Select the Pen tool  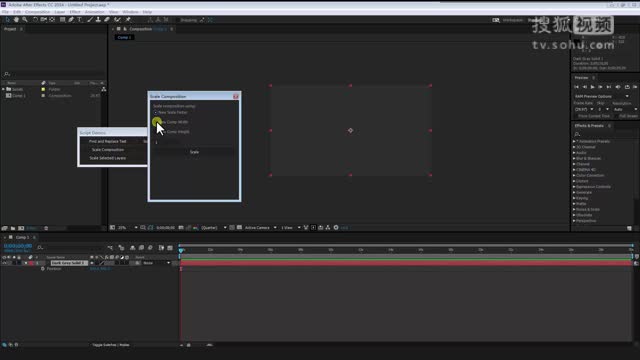(71, 20)
